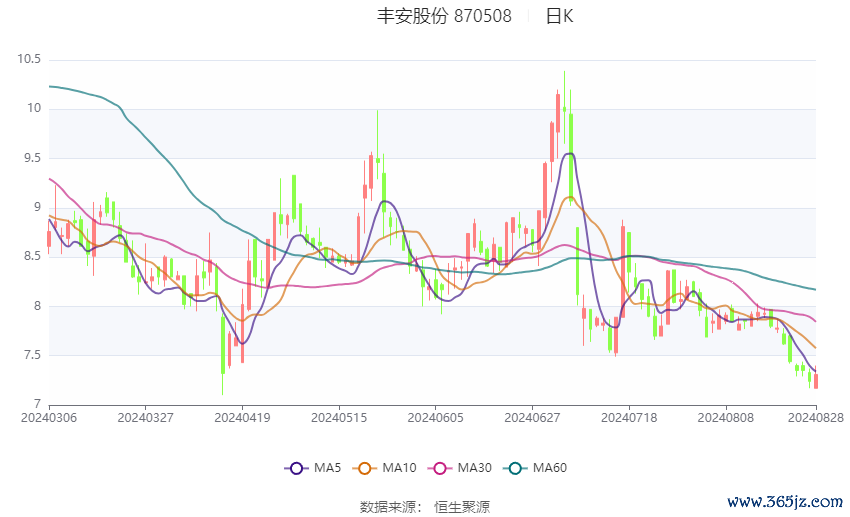Click the 20240515 date axis label
This screenshot has width=850, height=517.
pos(339,418)
